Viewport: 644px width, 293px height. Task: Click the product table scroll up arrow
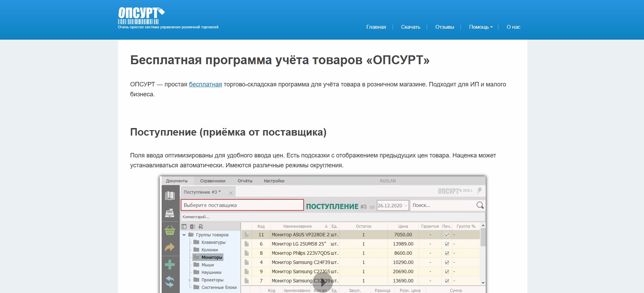pos(483,226)
